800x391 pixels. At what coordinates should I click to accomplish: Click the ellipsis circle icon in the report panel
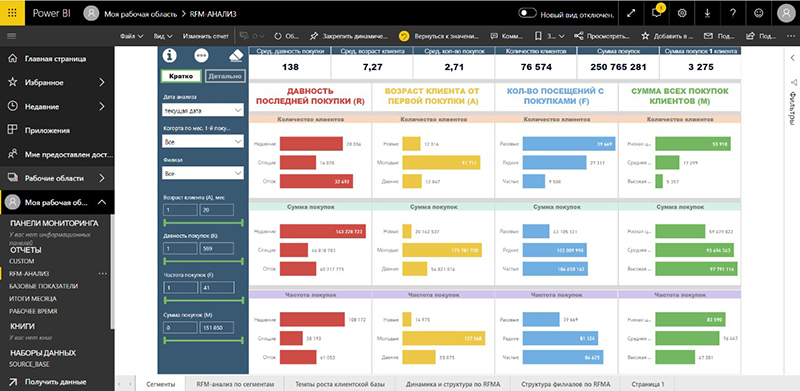pos(202,55)
